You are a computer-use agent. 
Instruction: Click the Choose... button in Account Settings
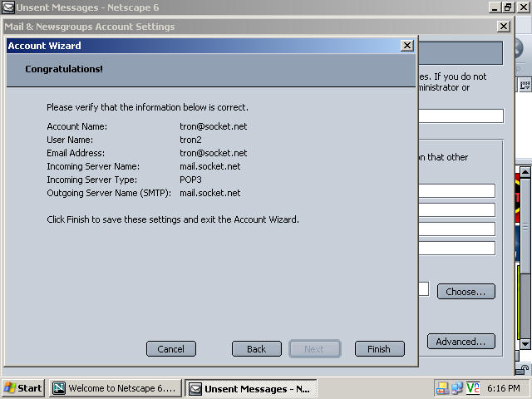tap(465, 292)
